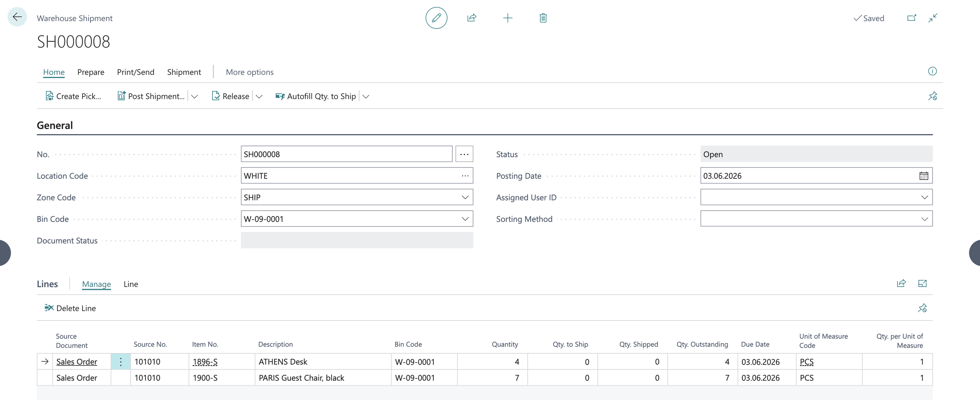Screen dimensions: 980x400
Task: Click the No. input field
Action: click(x=347, y=154)
